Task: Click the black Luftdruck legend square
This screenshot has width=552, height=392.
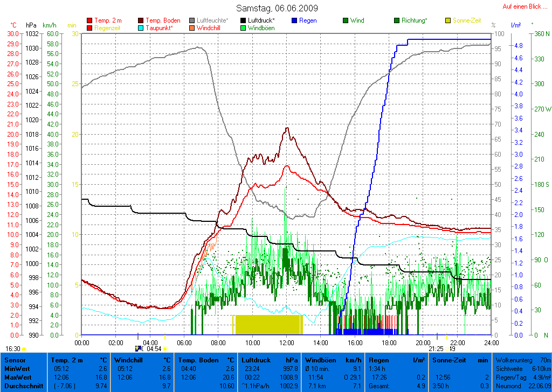Action: tap(244, 20)
